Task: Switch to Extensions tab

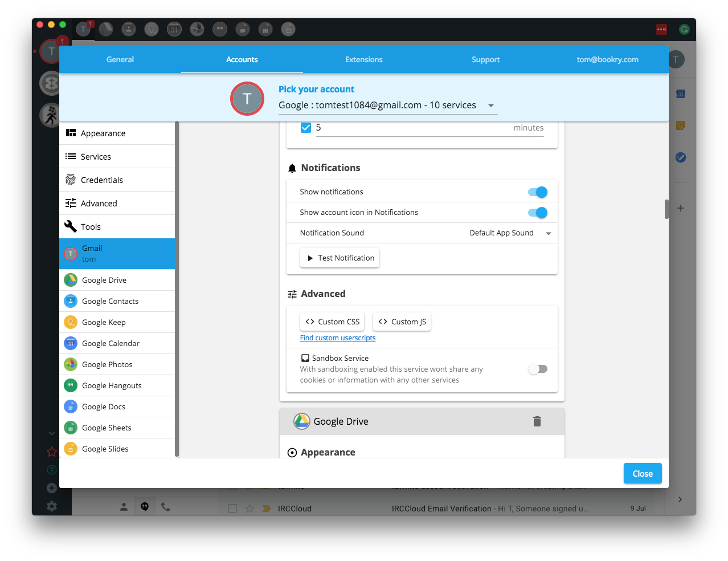Action: [364, 59]
